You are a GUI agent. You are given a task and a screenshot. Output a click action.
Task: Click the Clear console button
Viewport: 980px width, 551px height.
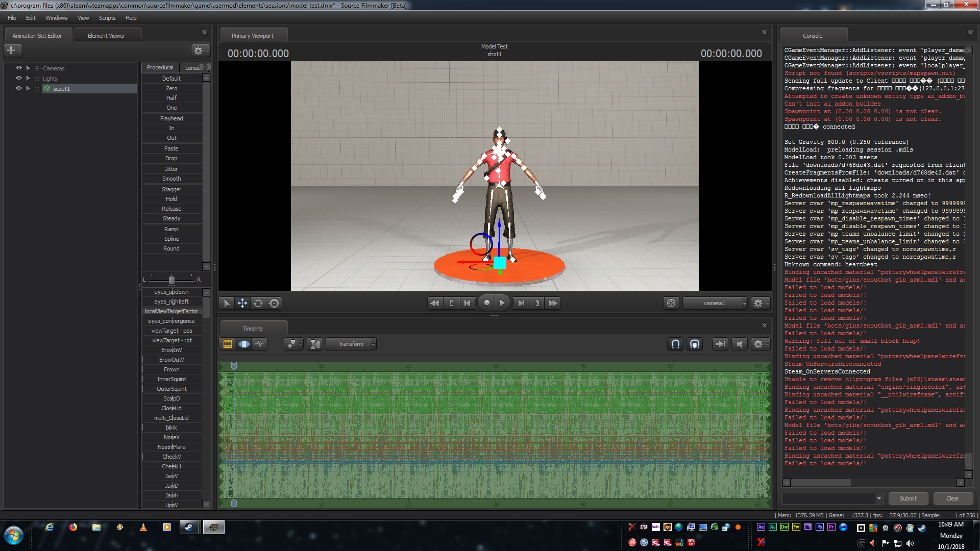(952, 498)
